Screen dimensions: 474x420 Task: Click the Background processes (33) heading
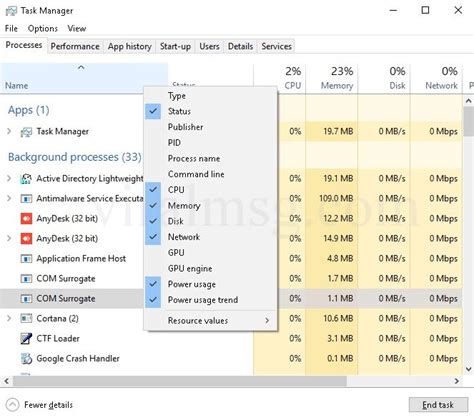point(75,157)
